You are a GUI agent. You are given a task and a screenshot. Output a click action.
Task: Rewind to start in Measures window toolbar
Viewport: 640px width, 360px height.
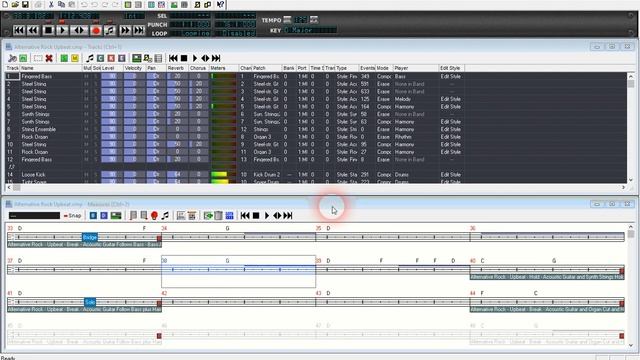[x=245, y=216]
